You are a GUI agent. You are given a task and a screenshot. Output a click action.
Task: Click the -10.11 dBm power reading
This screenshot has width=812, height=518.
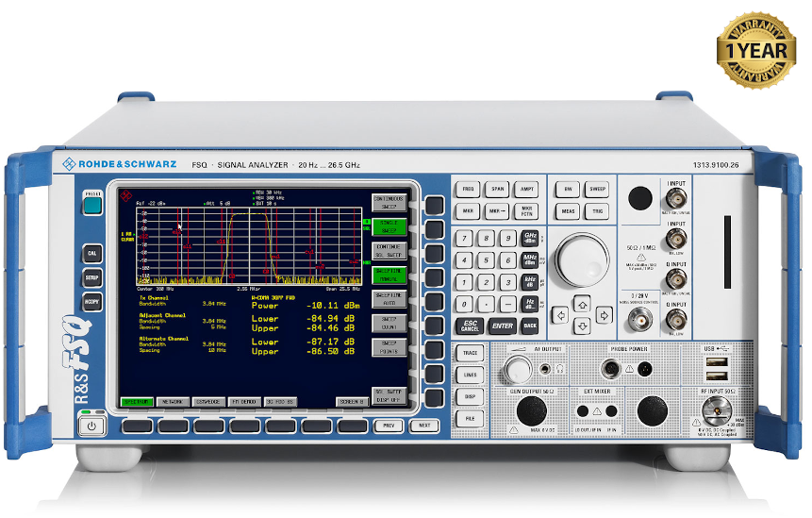(333, 306)
